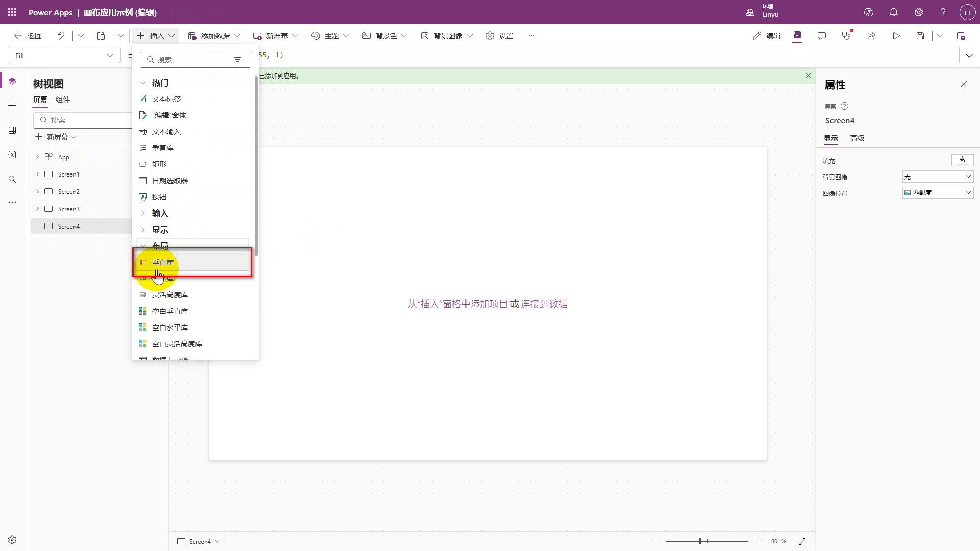Click the Undo icon
This screenshot has width=980, height=551.
tap(61, 36)
